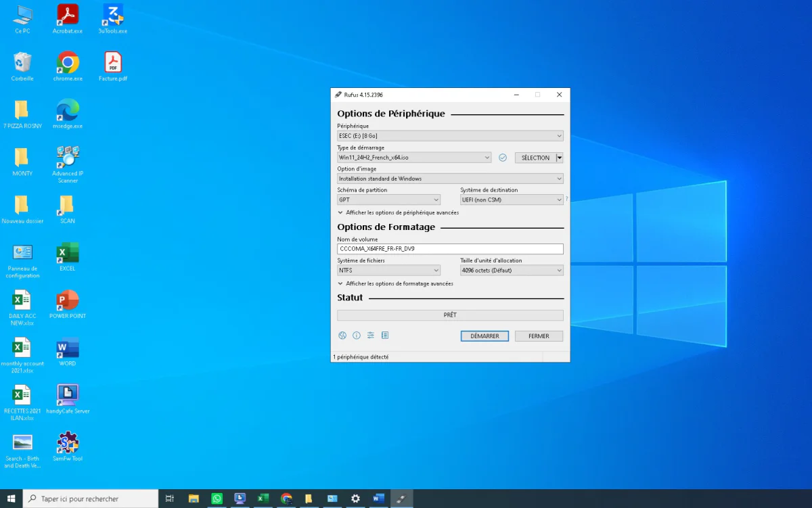The image size is (812, 508).
Task: Open Système de fichiers NTFS dropdown
Action: click(388, 270)
